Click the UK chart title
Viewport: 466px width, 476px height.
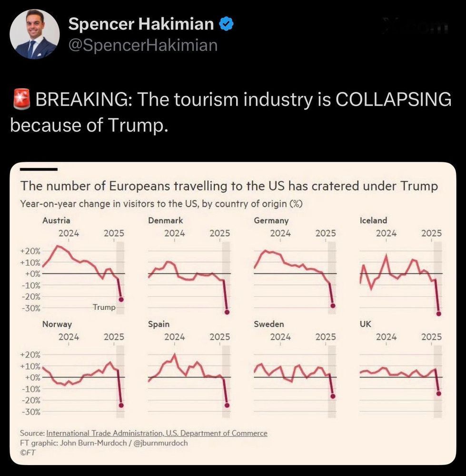tap(366, 324)
